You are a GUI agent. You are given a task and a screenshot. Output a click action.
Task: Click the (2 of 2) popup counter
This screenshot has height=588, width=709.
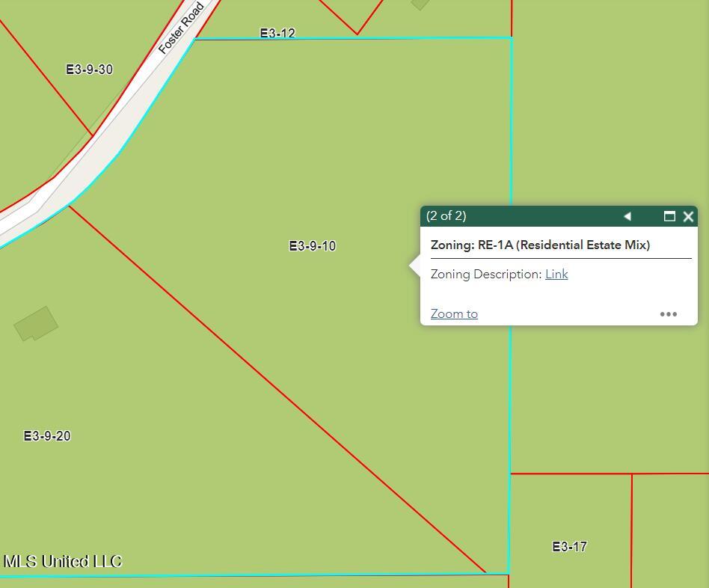(446, 216)
